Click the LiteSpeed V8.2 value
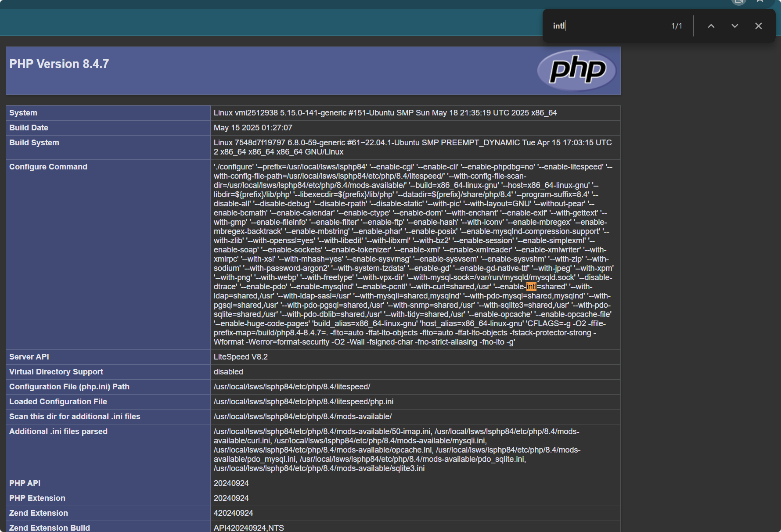781x532 pixels. [x=241, y=357]
